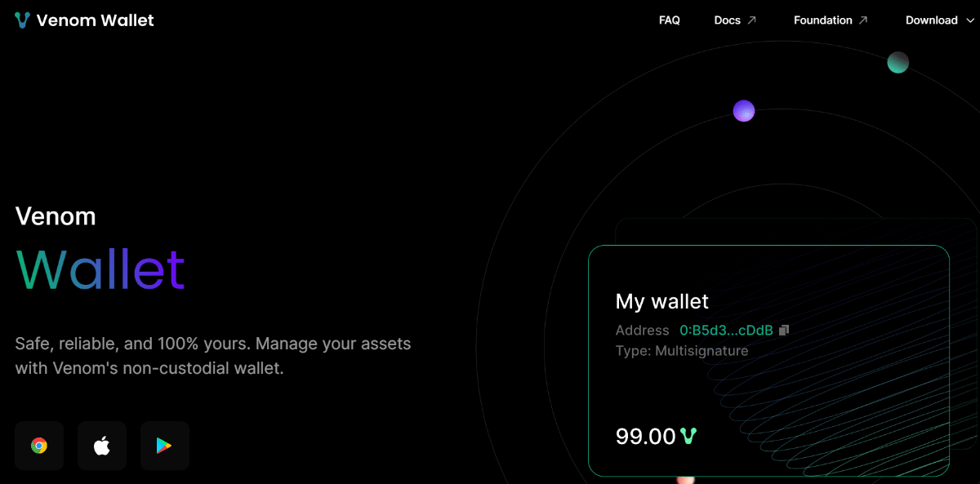Screen dimensions: 980x484
Task: Select the wallet address 0:B5d3...cDdB
Action: [726, 331]
